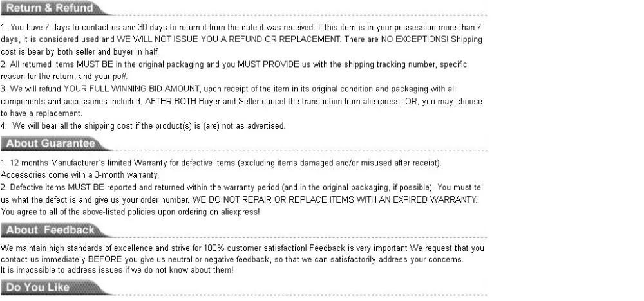The width and height of the screenshot is (644, 301).
Task: Click the line "cost is bear by both seller"
Action: pyautogui.click(x=80, y=51)
